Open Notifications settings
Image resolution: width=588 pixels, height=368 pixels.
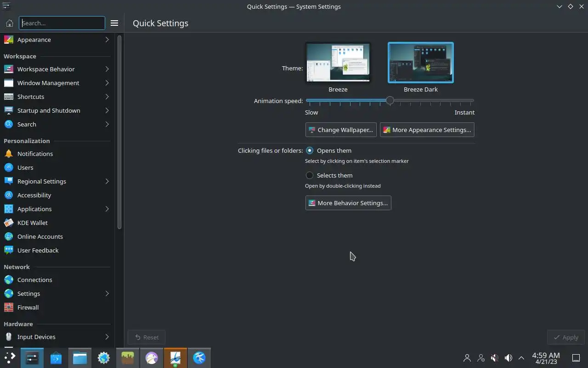pyautogui.click(x=57, y=154)
